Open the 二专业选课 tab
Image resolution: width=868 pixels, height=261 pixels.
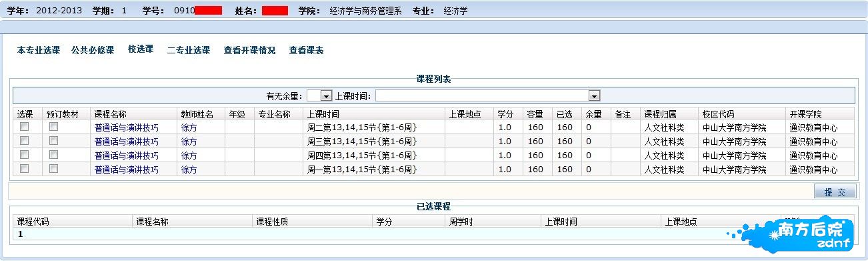click(x=189, y=50)
